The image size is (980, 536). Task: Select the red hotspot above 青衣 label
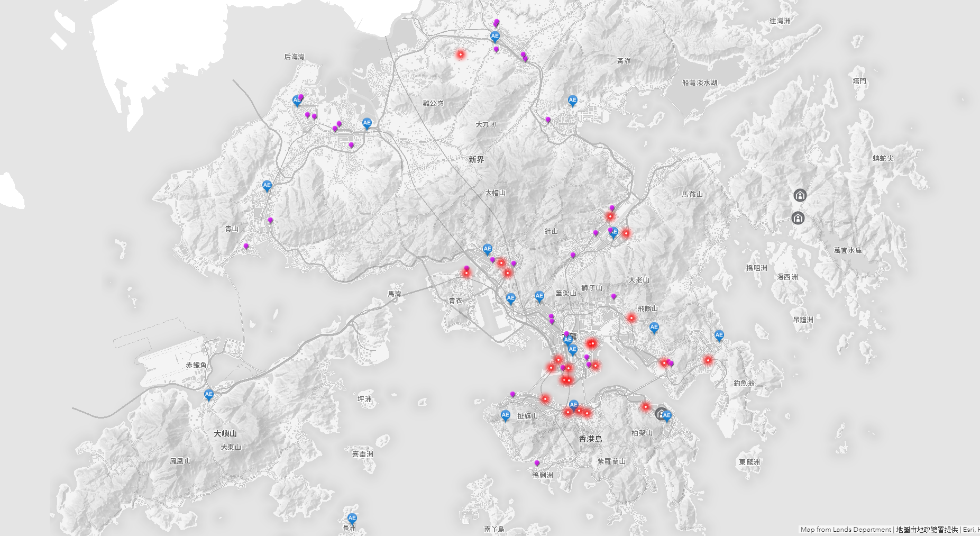[466, 273]
